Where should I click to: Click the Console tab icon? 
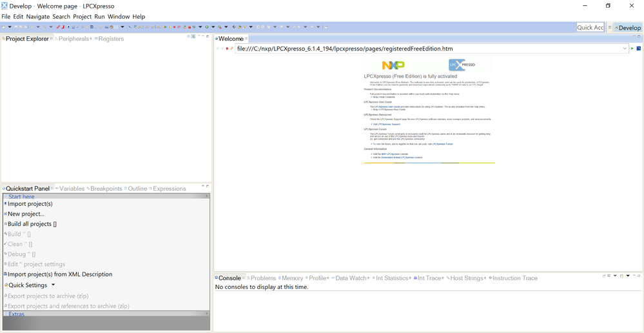tap(217, 277)
